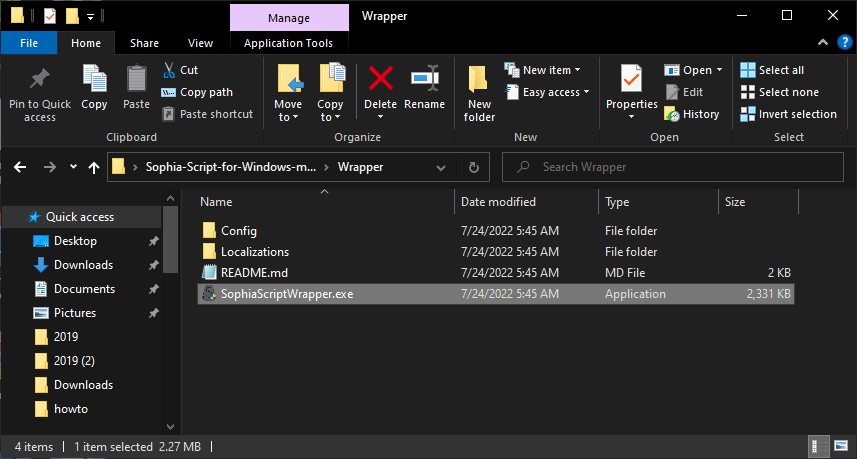Switch to the Home ribbon tab
The height and width of the screenshot is (459, 857).
(x=86, y=43)
